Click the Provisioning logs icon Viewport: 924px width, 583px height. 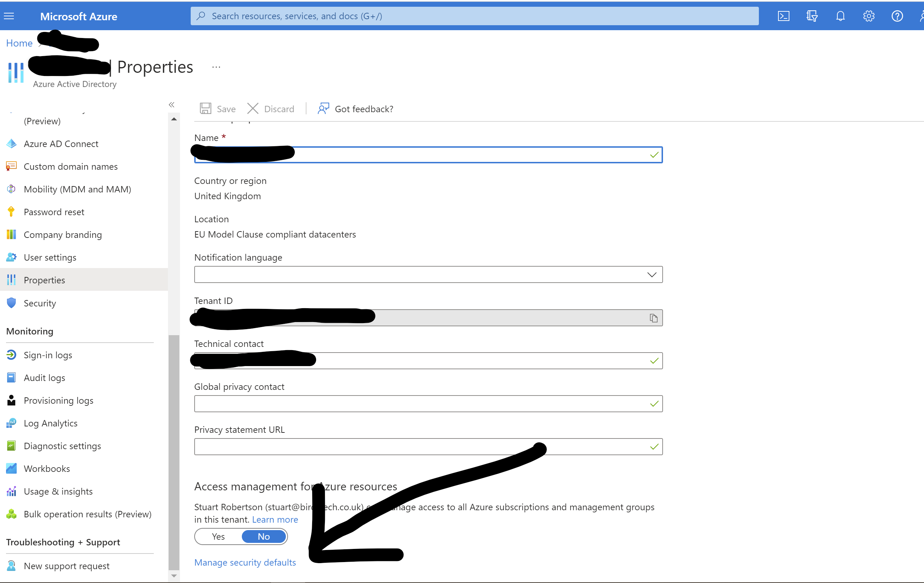(11, 401)
